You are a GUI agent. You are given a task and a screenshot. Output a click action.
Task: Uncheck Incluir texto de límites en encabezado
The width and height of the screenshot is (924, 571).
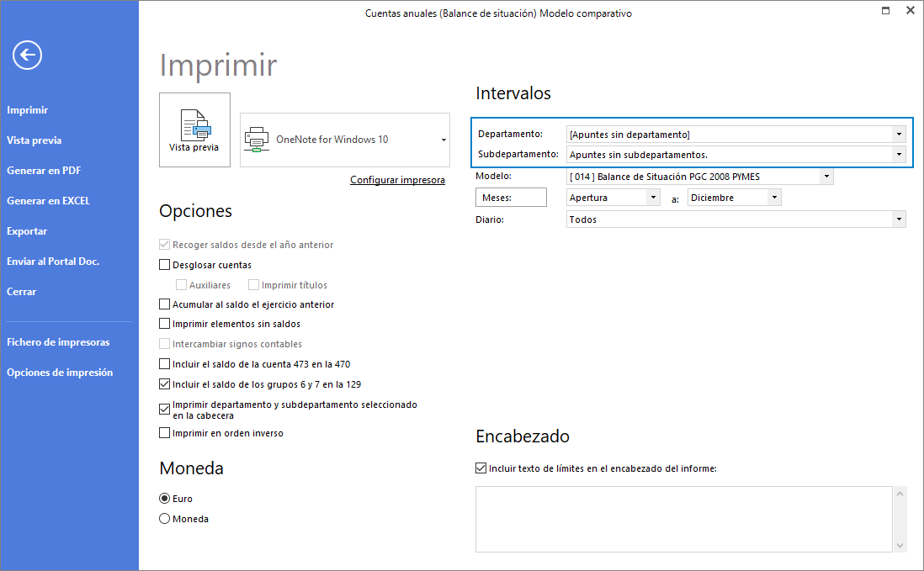[481, 468]
